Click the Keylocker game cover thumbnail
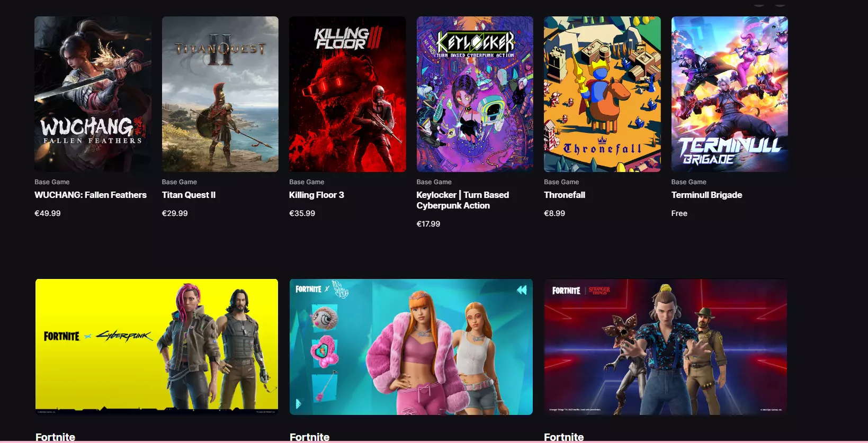 click(x=475, y=94)
